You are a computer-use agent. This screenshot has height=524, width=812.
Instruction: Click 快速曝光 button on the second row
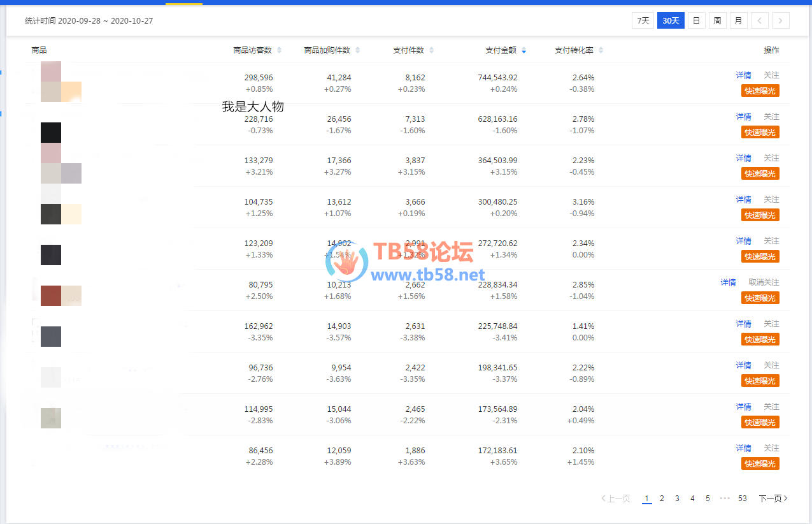(x=760, y=132)
